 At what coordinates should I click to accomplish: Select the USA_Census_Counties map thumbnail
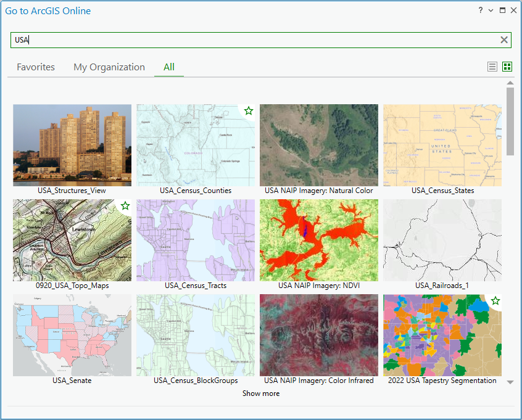(196, 145)
